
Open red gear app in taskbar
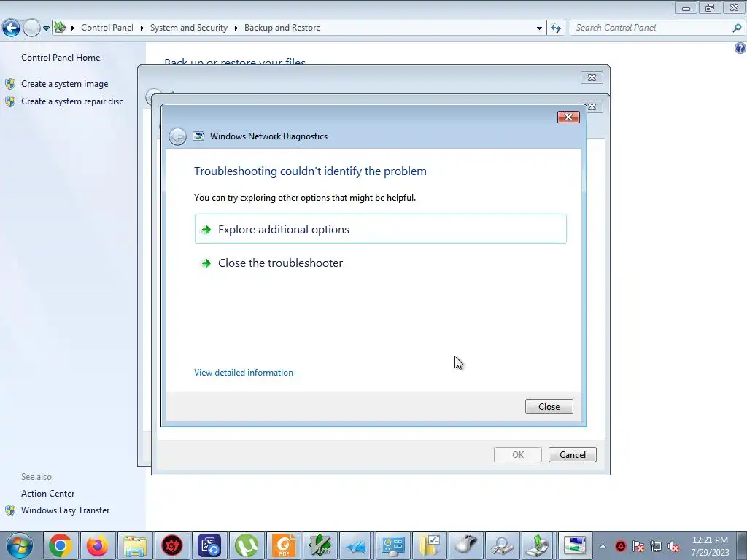point(172,545)
